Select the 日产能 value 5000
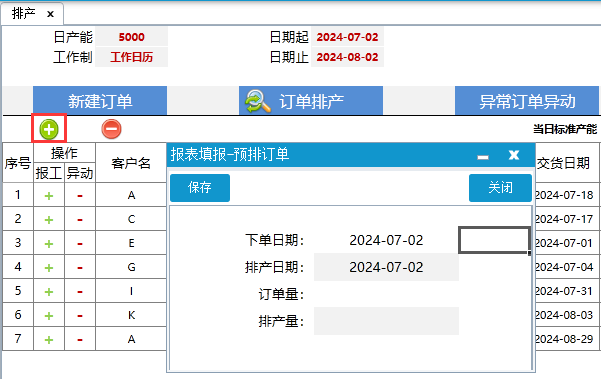Screen dimensions: 601x379 point(131,37)
